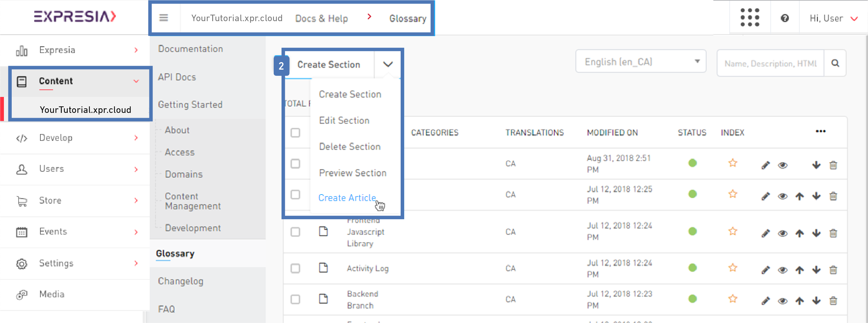Edit the Activity Log article with pencil
Image resolution: width=868 pixels, height=323 pixels.
765,270
